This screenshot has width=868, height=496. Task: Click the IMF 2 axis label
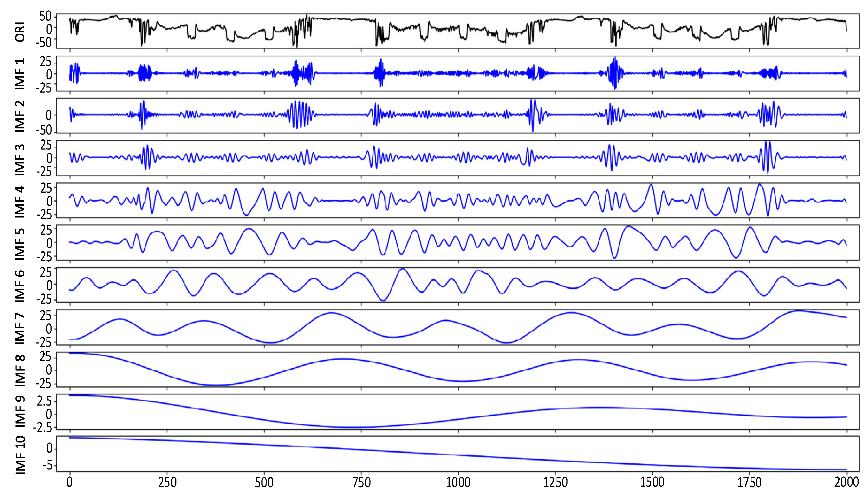tap(20, 116)
